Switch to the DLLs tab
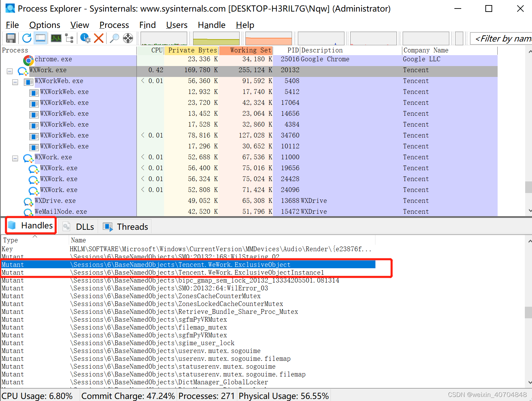The height and width of the screenshot is (401, 532). pos(78,227)
